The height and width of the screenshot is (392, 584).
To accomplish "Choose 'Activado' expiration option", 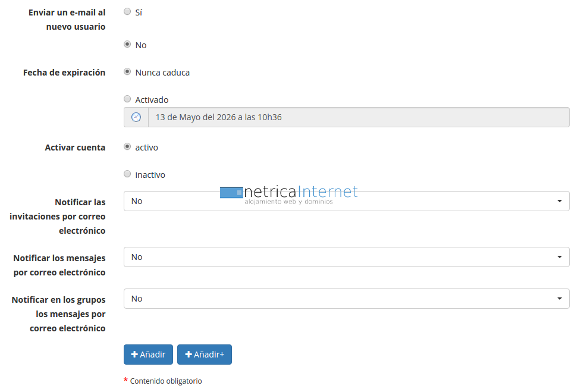I will click(127, 99).
